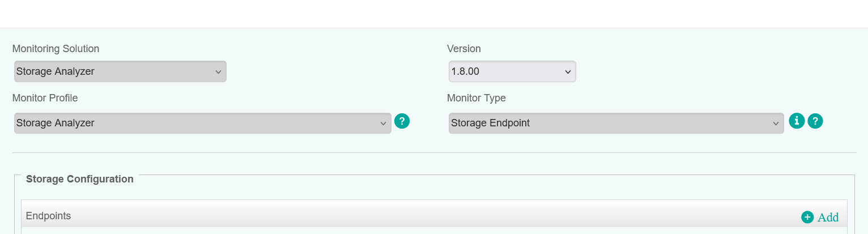Viewport: 868px width, 234px height.
Task: Click the Add link for Endpoints
Action: coord(828,217)
